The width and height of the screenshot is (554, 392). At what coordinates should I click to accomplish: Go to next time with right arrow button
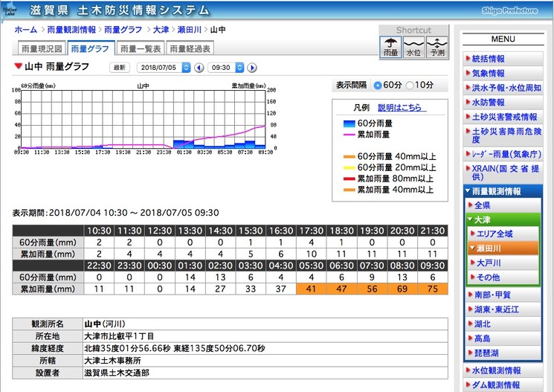(251, 68)
